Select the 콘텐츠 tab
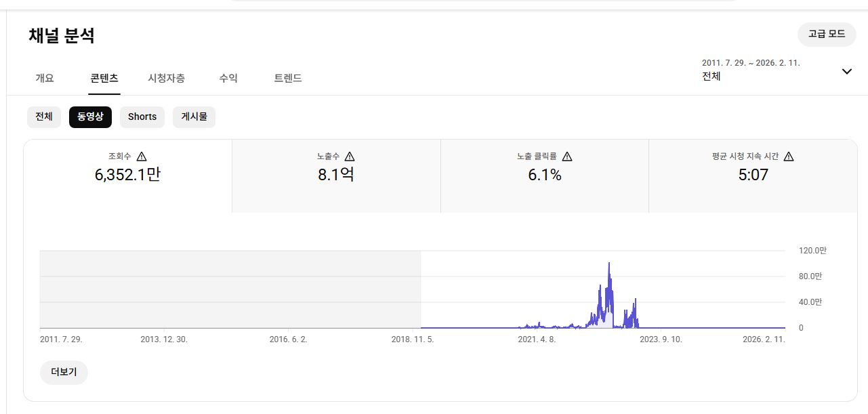Screen dimensions: 868x414 click(x=104, y=78)
